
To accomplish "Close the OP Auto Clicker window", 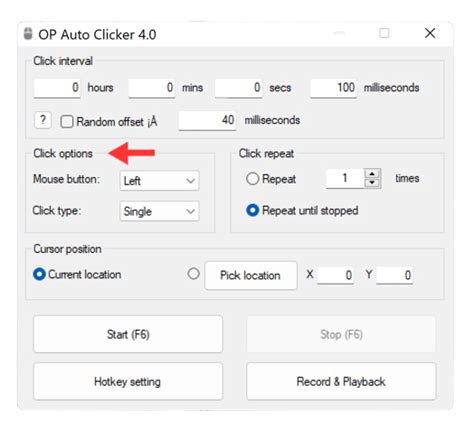I will pos(430,33).
